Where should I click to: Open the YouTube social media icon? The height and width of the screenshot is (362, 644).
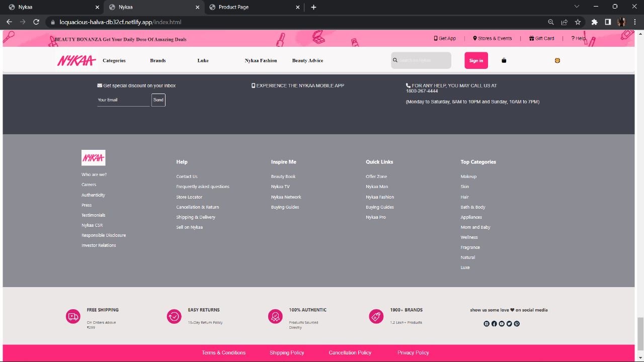coord(502,324)
